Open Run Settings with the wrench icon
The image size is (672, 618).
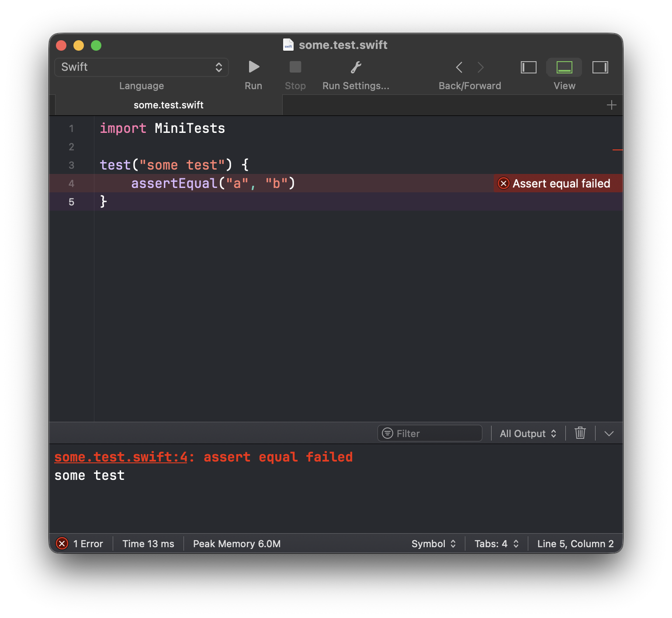(356, 67)
